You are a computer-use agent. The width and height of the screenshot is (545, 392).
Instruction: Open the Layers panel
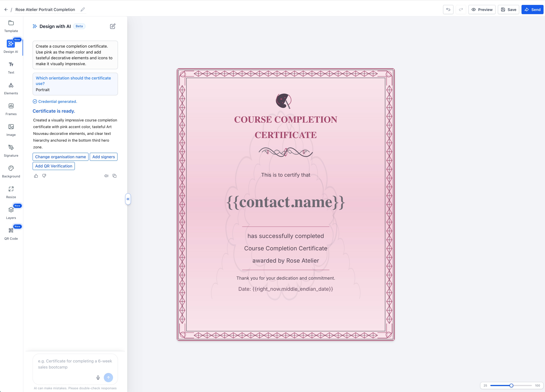tap(11, 213)
